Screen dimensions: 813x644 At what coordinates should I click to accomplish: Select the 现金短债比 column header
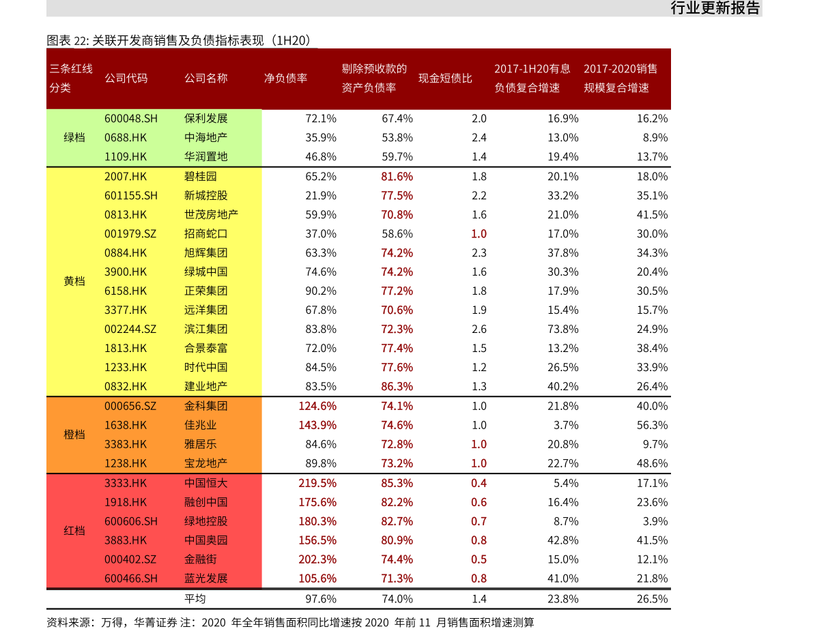point(445,78)
